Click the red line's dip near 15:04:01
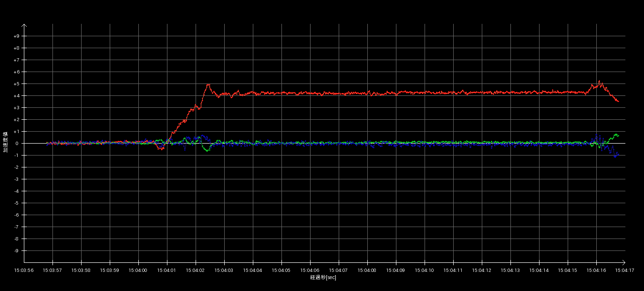This screenshot has width=644, height=291. point(160,149)
